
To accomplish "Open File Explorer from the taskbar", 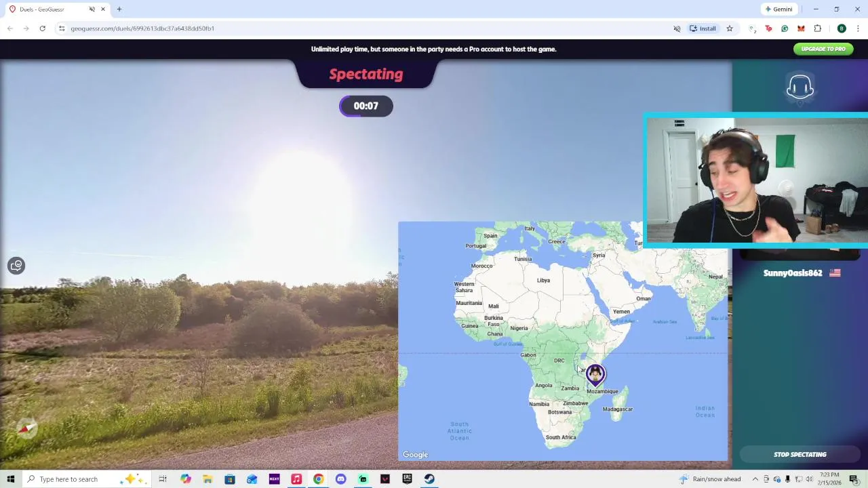I will (x=208, y=479).
